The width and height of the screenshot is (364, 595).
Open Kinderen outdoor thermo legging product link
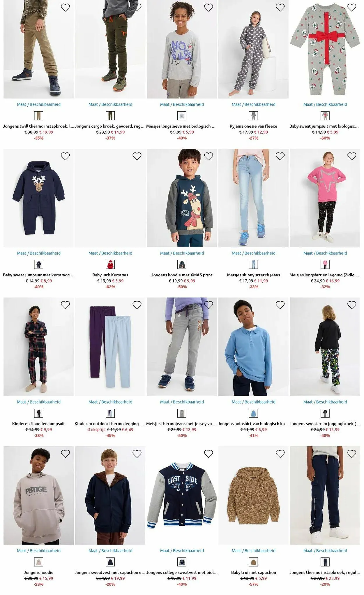pos(110,424)
